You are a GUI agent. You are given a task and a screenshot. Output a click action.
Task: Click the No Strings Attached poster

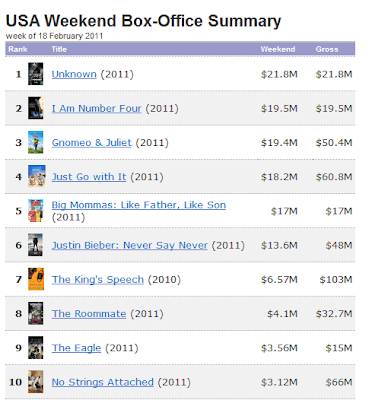click(x=36, y=382)
